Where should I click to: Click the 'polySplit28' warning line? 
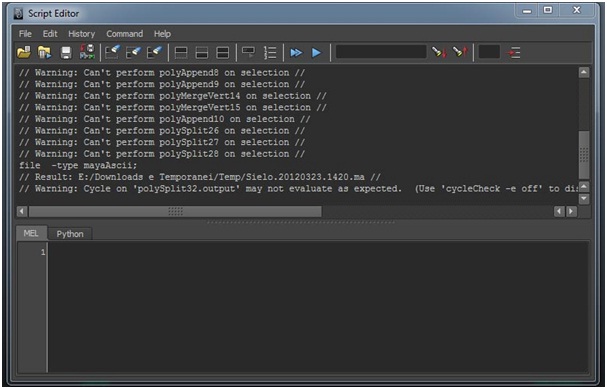click(x=162, y=154)
